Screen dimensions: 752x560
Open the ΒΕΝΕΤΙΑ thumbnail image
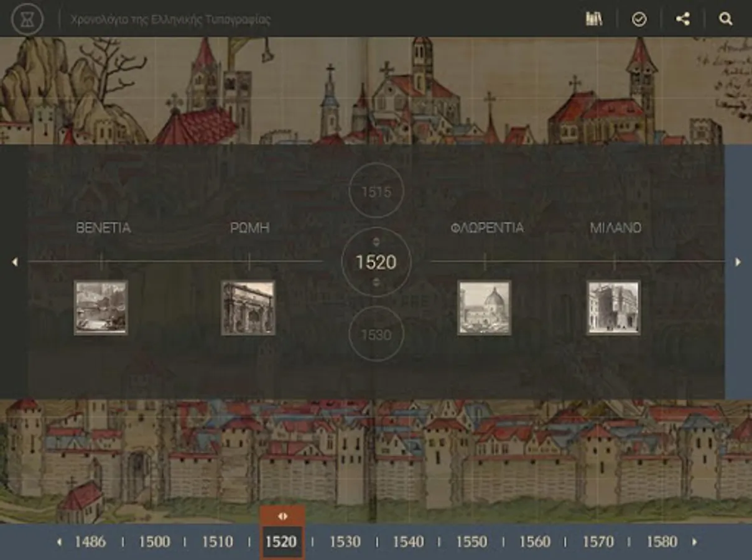[x=101, y=307]
